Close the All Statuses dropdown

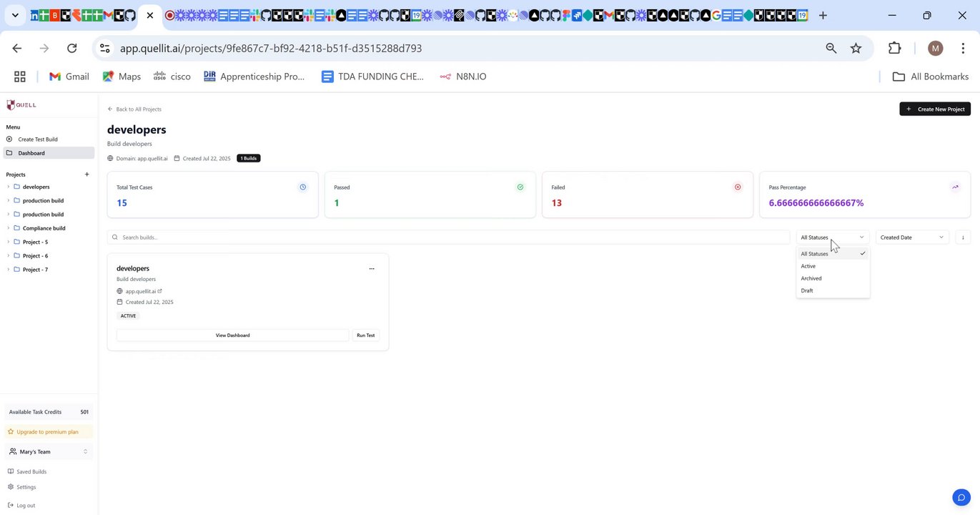tap(833, 237)
